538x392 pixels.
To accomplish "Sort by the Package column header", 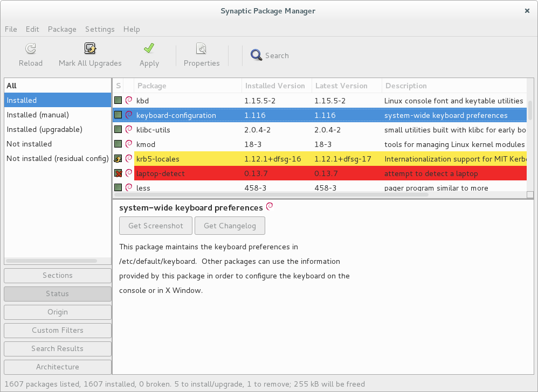I will click(x=188, y=86).
